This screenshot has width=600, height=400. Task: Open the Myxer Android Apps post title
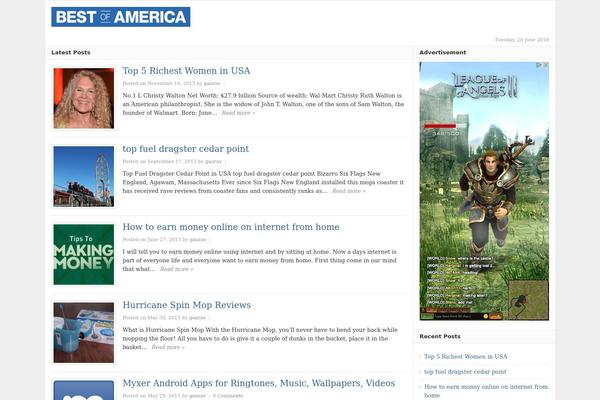pyautogui.click(x=259, y=383)
